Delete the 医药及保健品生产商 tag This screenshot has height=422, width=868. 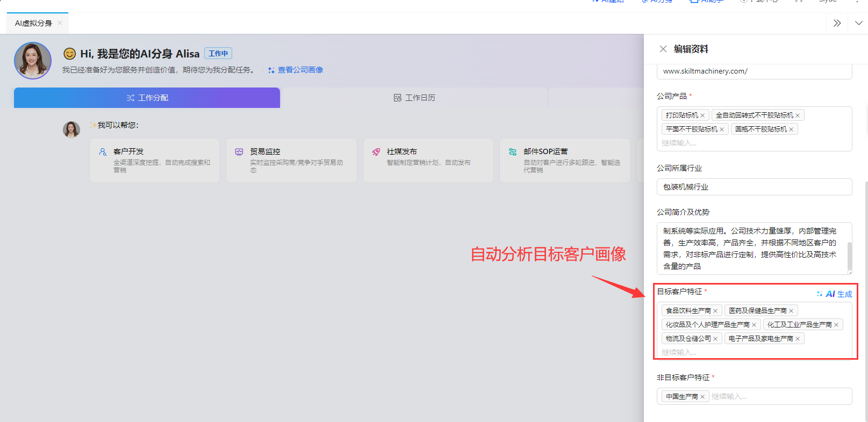(x=791, y=311)
